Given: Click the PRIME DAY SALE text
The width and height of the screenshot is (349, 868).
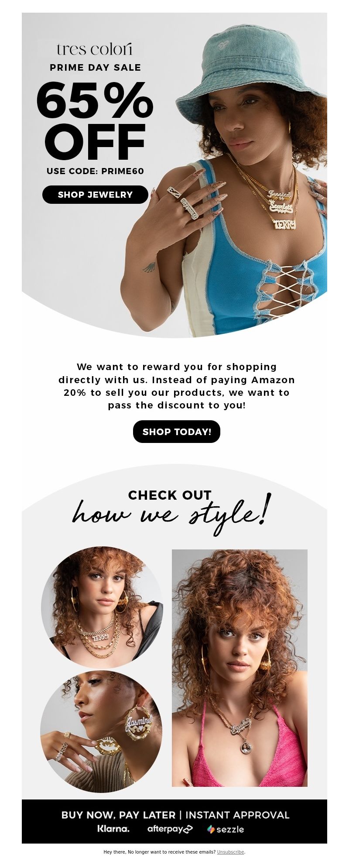Looking at the screenshot, I should coord(95,68).
